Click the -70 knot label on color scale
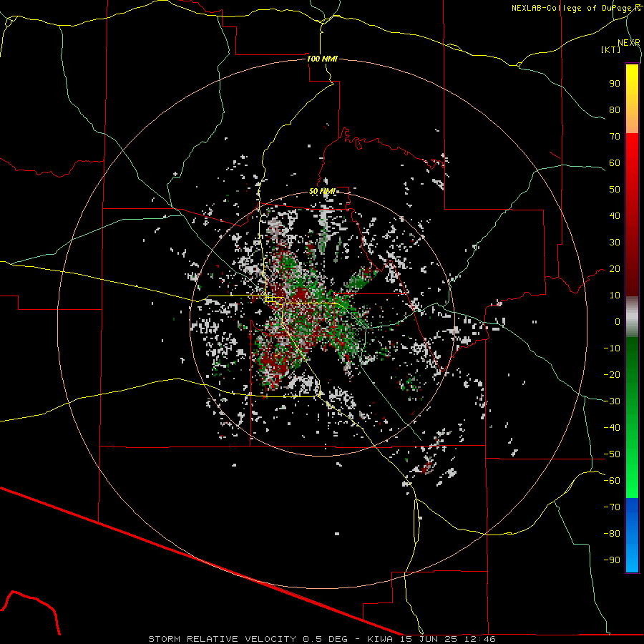Viewport: 644px width, 644px height. (612, 507)
